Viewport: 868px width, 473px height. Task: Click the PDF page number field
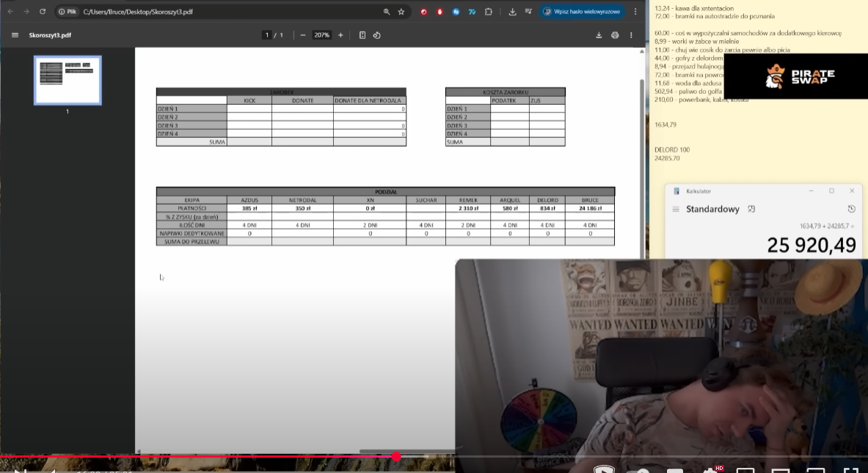coord(268,35)
